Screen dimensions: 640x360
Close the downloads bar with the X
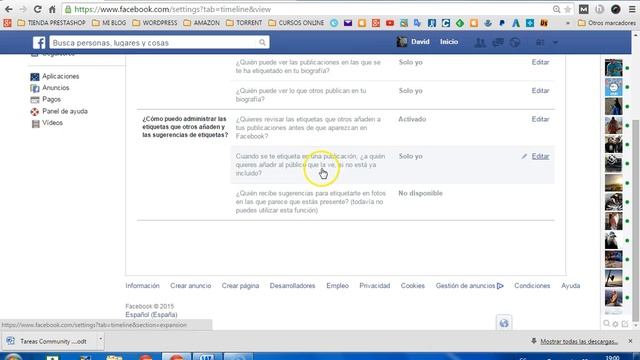630,341
